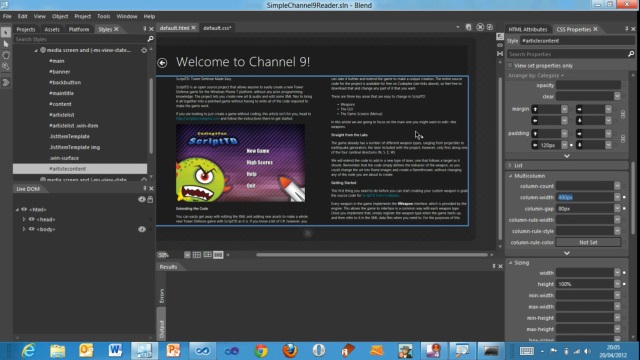
Task: Enable View set properties only checkbox
Action: click(x=510, y=65)
